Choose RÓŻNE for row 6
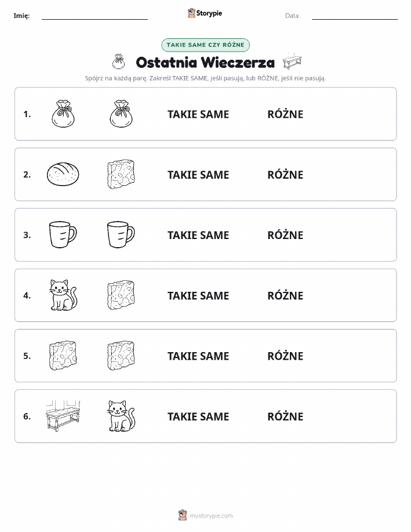Screen dimensions: 411x532 285,416
